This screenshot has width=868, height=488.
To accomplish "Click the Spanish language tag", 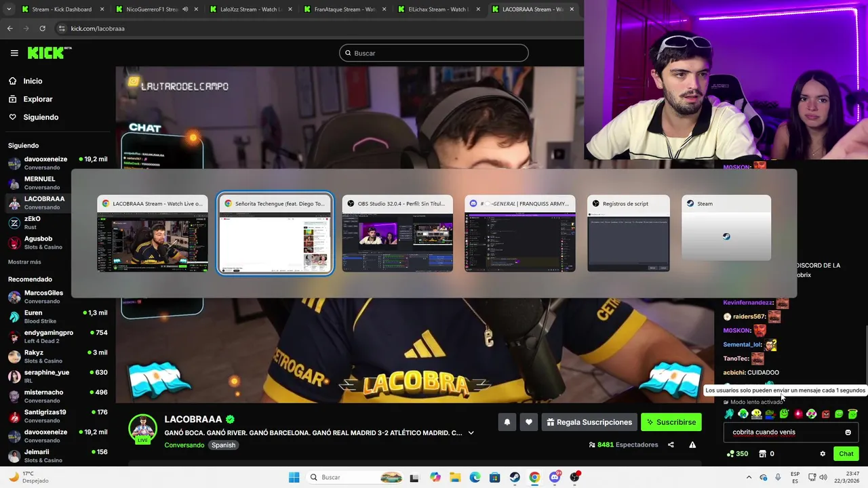I will (x=223, y=445).
